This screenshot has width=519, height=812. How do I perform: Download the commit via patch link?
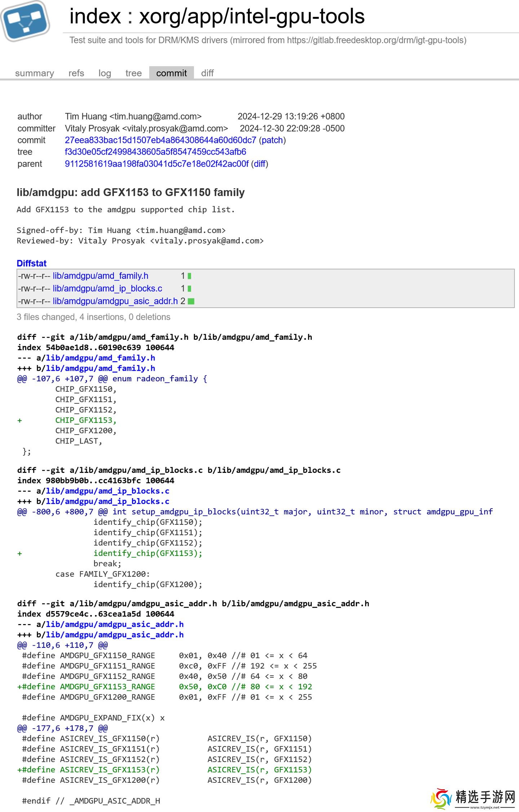tap(272, 140)
